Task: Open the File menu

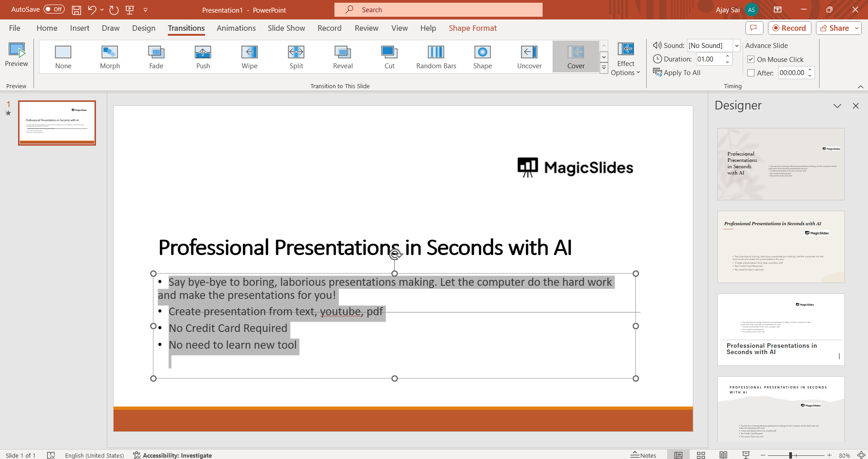Action: point(14,28)
